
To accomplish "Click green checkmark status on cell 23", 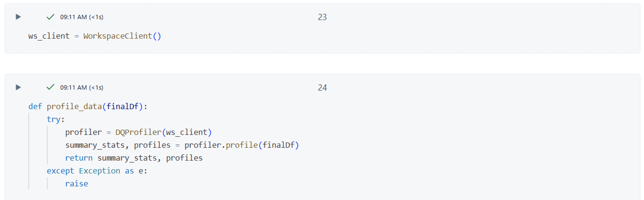I will tap(50, 17).
